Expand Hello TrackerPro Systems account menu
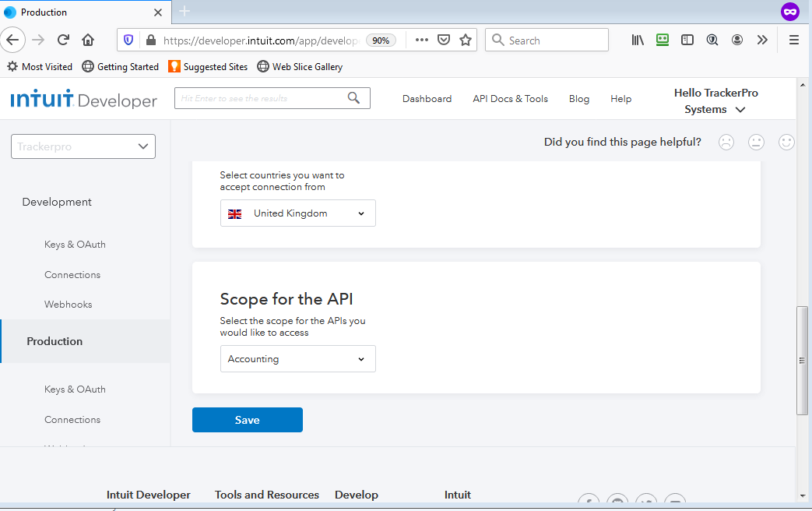 pos(715,101)
